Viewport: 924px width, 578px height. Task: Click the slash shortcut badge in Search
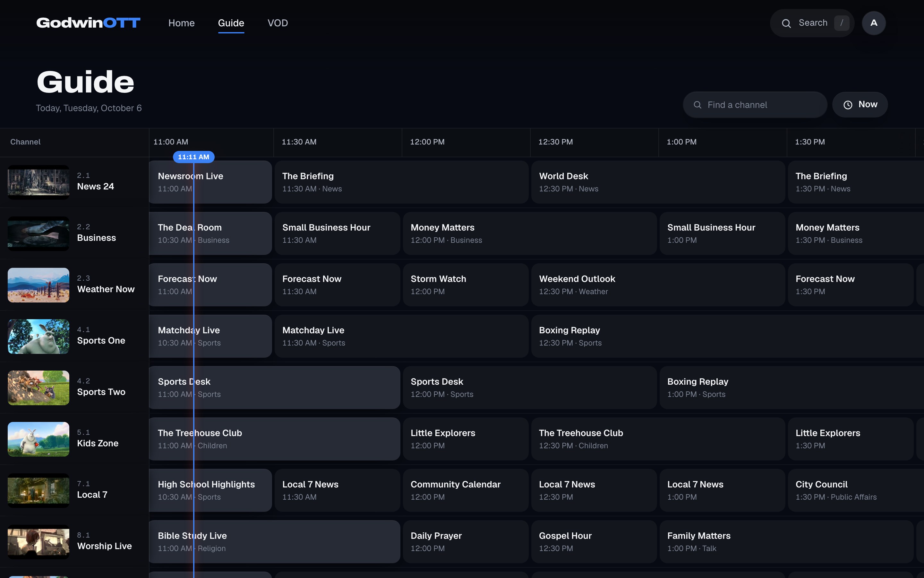[842, 23]
